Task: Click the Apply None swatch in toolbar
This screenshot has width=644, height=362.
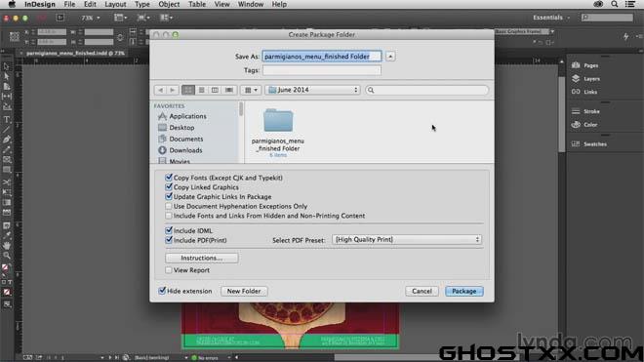Action: coord(7,292)
